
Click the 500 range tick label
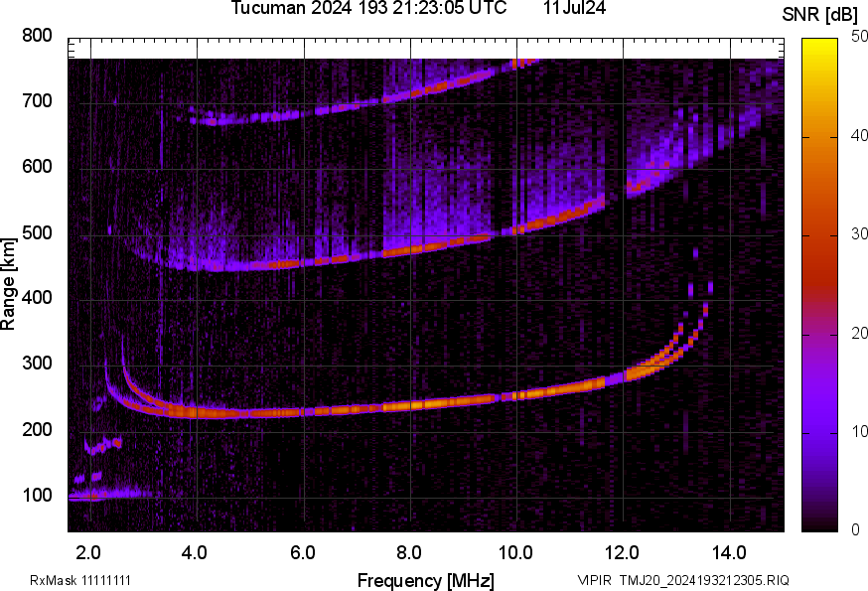click(x=37, y=234)
